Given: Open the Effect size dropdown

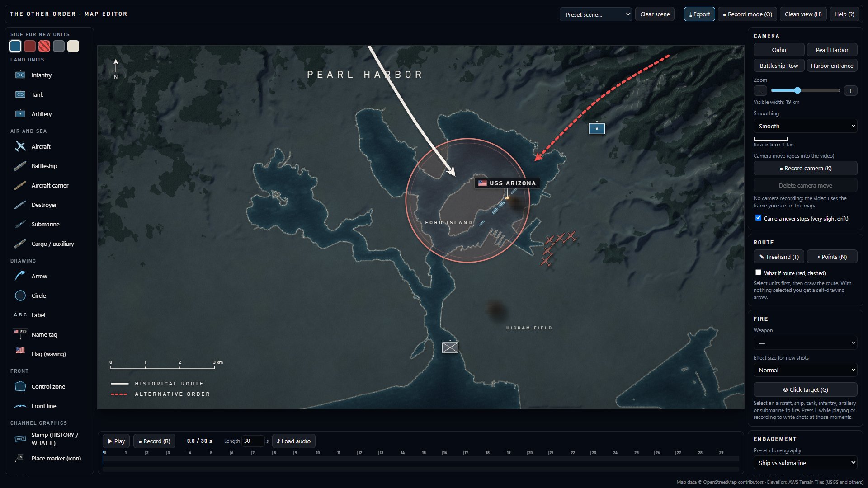Looking at the screenshot, I should click(x=805, y=370).
